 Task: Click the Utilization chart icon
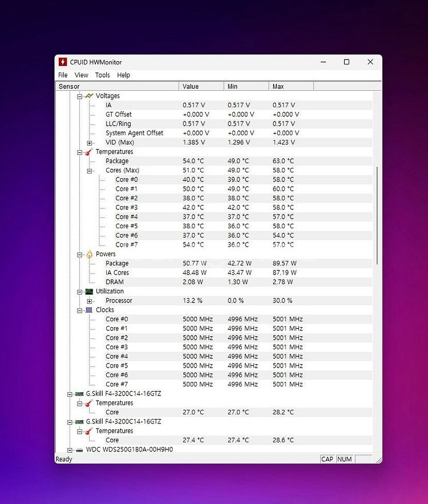click(x=89, y=292)
